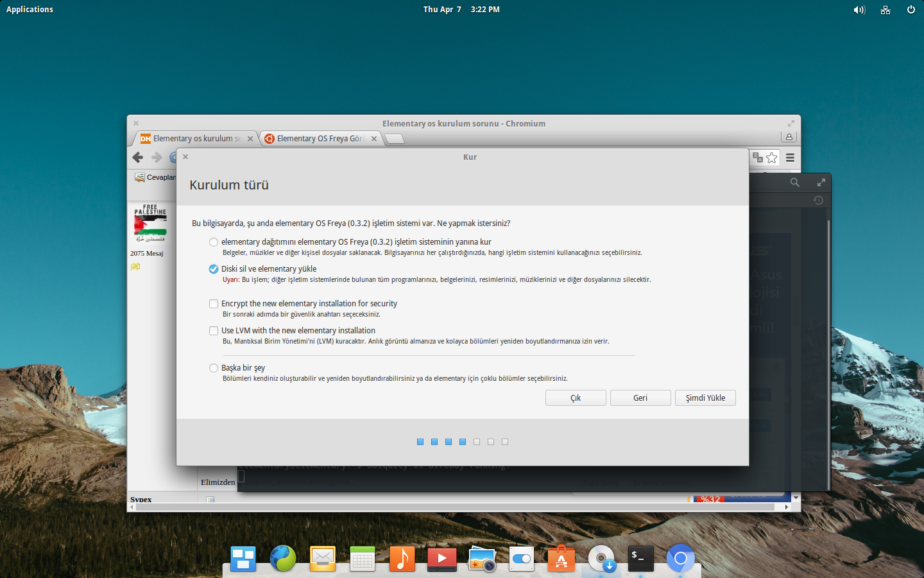Enable Use LVM with new installation
The width and height of the screenshot is (924, 578).
click(214, 331)
